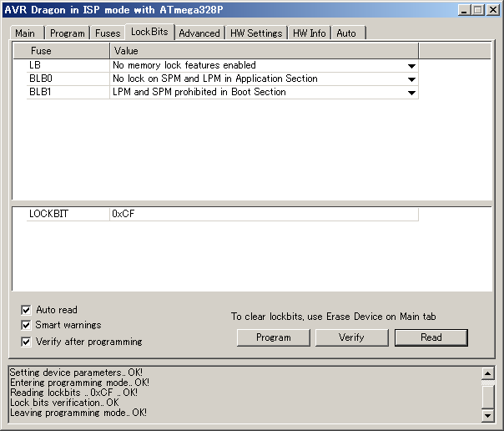The width and height of the screenshot is (504, 431).
Task: Click 'Leaving programming mode.. OK!' log line
Action: pyautogui.click(x=78, y=413)
